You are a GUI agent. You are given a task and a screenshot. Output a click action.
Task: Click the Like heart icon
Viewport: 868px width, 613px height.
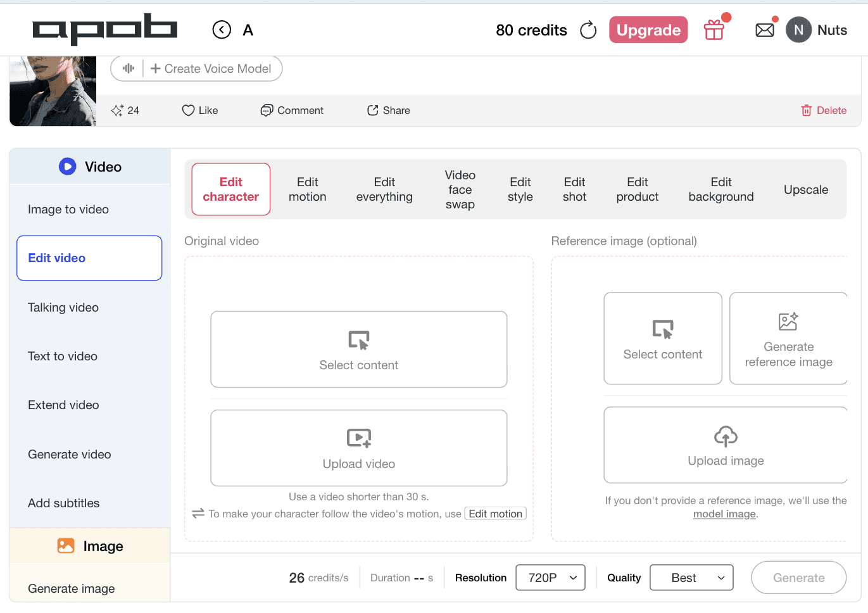(188, 110)
